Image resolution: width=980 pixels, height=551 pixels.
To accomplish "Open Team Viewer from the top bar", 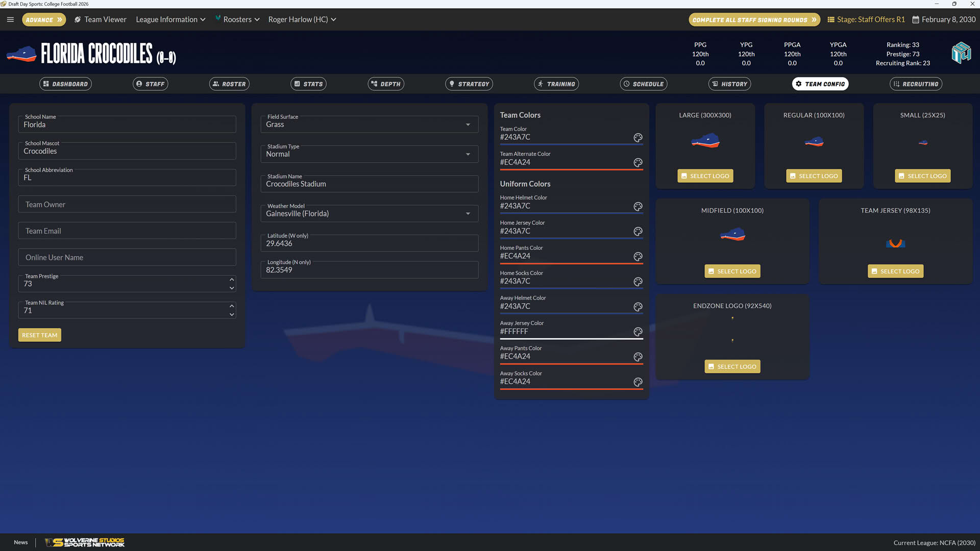I will [100, 19].
